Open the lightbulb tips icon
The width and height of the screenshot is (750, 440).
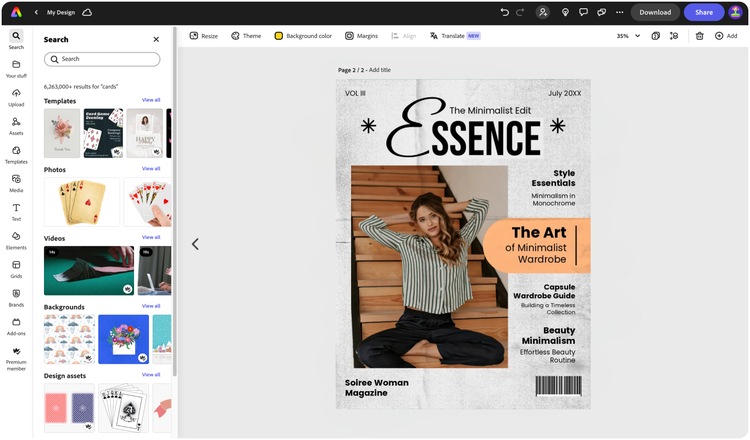[x=565, y=12]
